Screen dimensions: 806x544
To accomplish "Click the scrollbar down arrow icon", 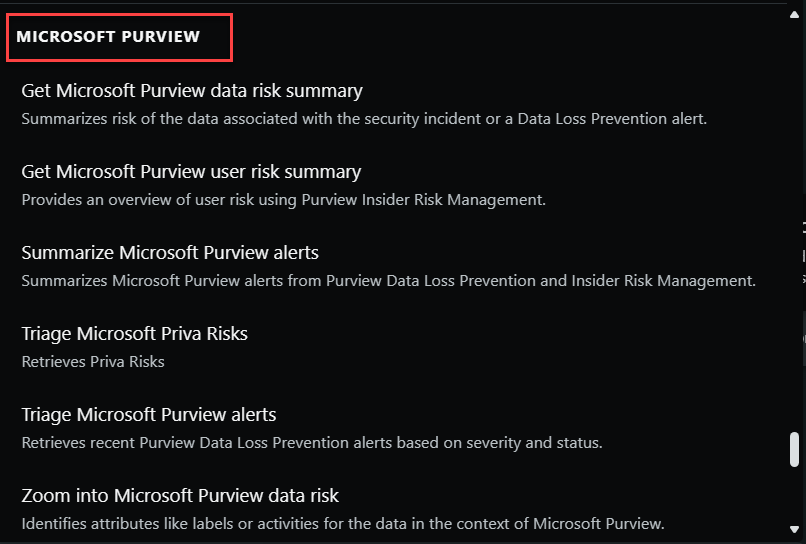I will tap(794, 529).
